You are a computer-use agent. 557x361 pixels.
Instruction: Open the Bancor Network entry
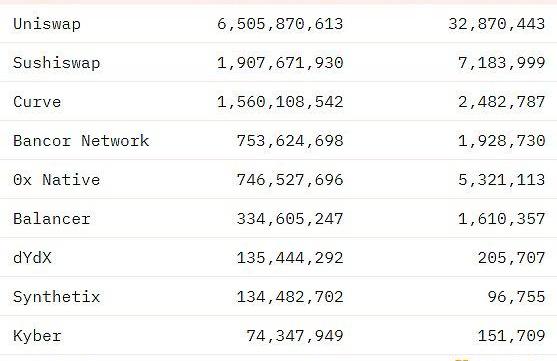[81, 141]
